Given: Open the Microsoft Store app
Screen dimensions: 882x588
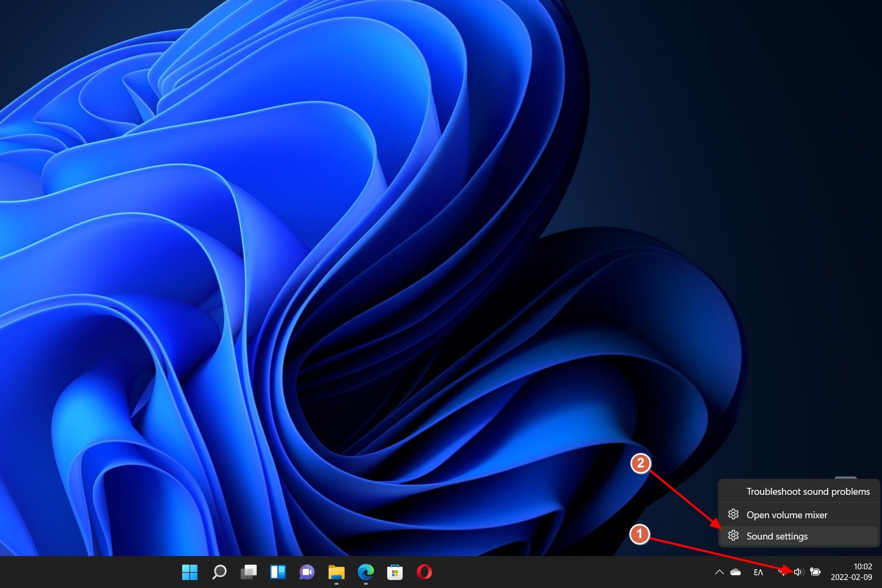Looking at the screenshot, I should 395,572.
